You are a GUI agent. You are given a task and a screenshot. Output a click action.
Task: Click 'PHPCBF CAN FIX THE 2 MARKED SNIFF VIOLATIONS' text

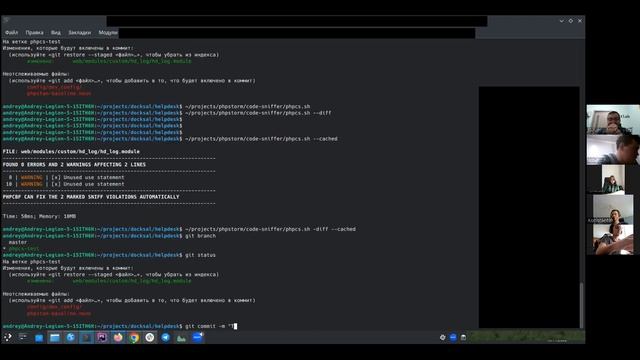point(91,197)
